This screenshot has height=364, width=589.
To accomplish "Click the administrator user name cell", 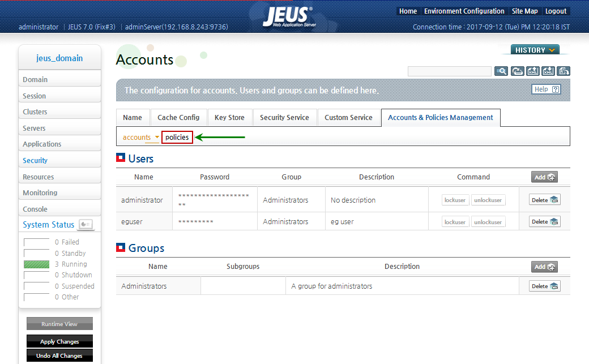I will 144,200.
